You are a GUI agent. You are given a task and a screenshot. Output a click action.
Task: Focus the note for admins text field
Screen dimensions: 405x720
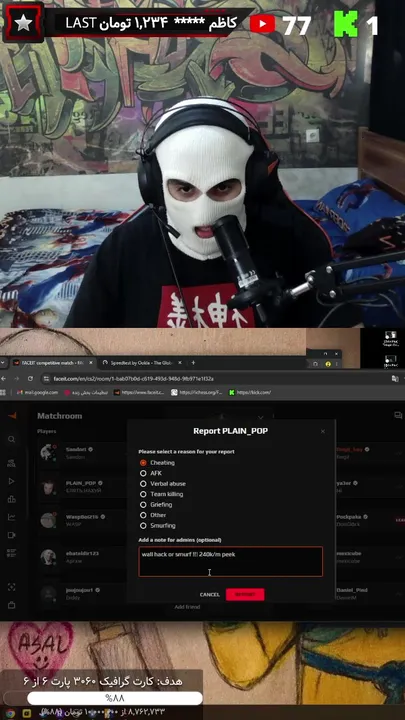click(x=231, y=562)
